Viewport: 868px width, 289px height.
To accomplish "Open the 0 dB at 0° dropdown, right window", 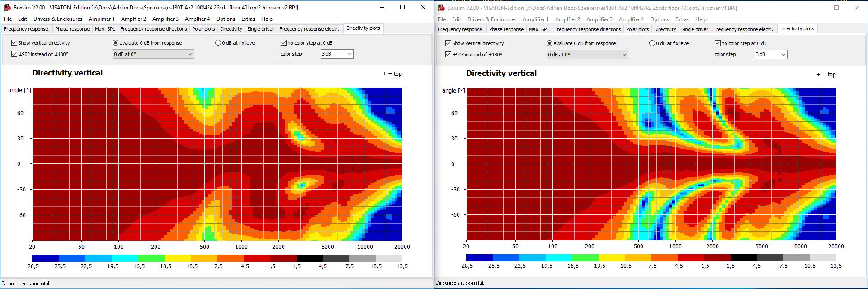I will [587, 54].
